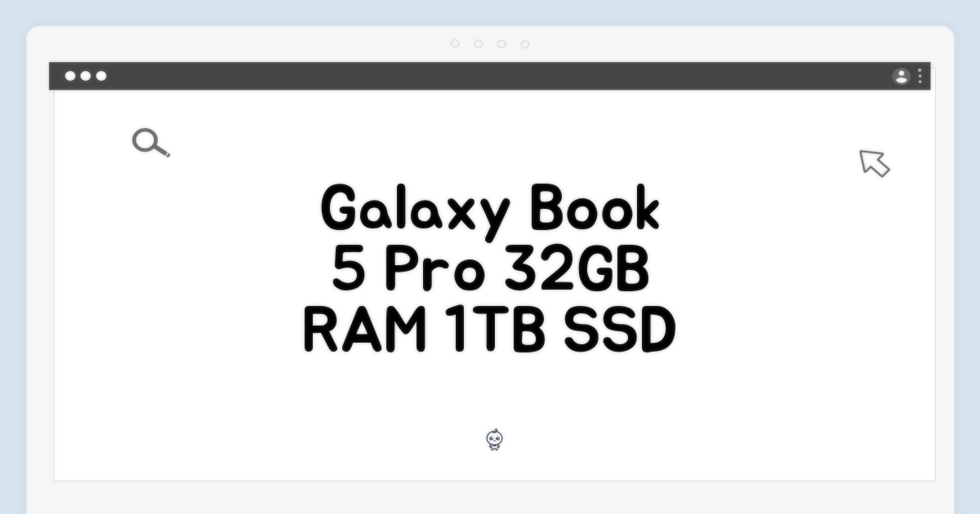Open the user profile avatar icon
The height and width of the screenshot is (514, 980).
tap(901, 77)
